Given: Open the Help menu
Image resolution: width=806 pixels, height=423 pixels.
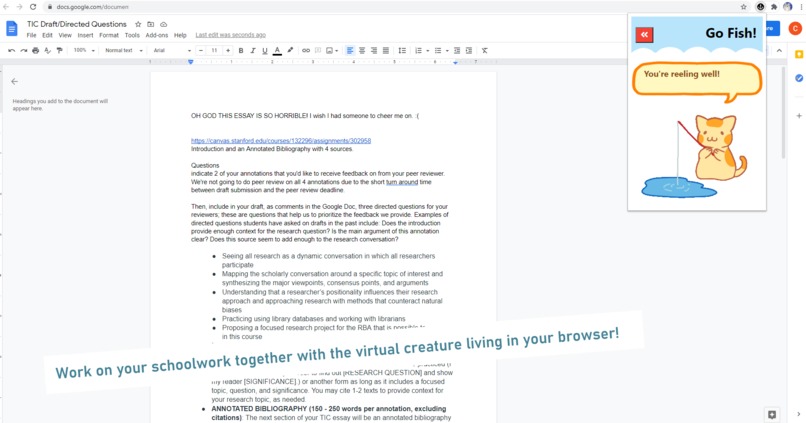Looking at the screenshot, I should (180, 35).
